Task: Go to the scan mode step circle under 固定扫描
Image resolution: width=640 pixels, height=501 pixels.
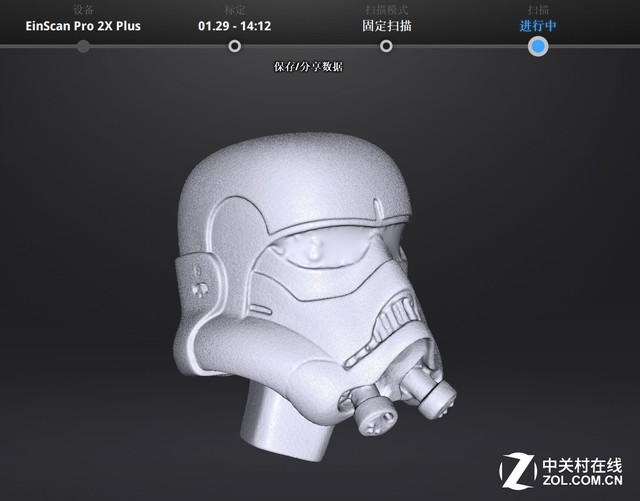Action: pos(386,46)
